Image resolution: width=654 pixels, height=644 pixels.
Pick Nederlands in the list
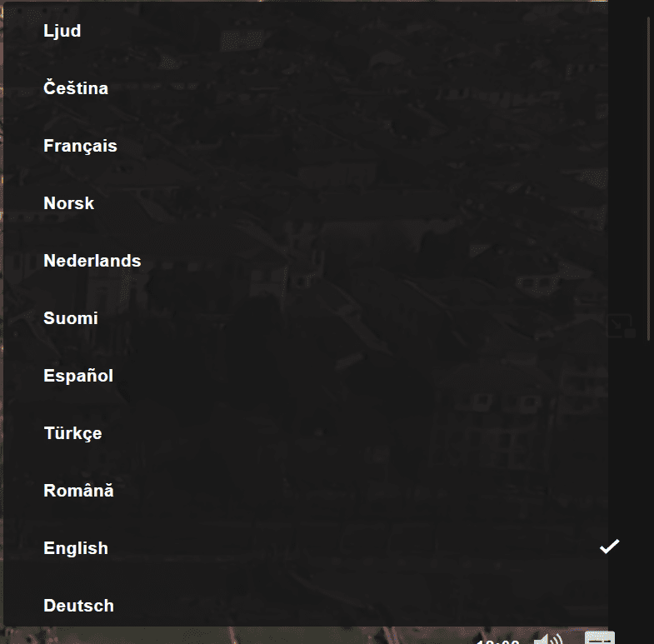[92, 261]
